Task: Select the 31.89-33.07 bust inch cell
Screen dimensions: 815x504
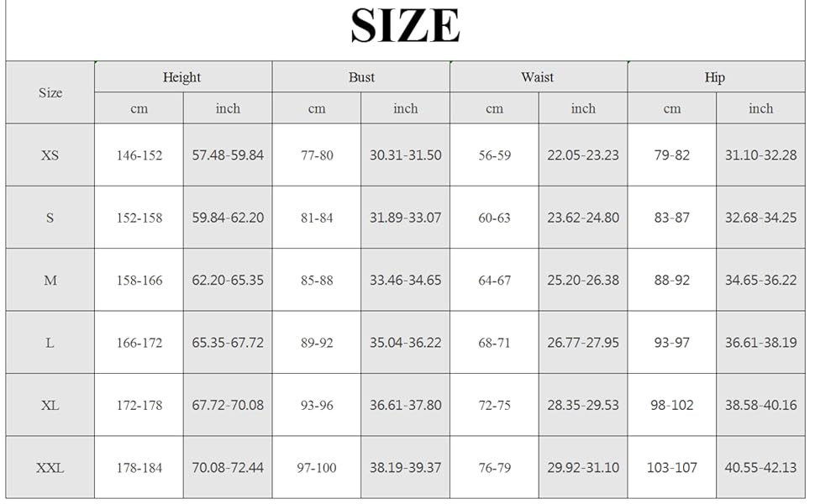Action: (405, 218)
